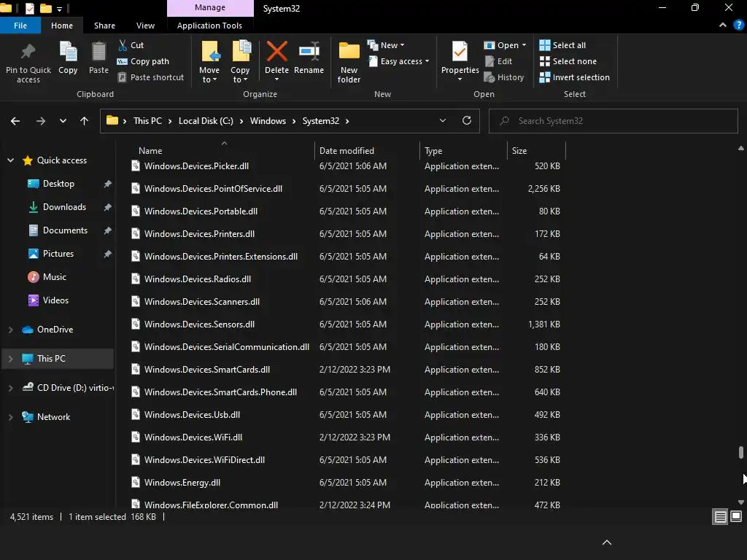This screenshot has height=560, width=747.
Task: Click the Manage contextual tab
Action: (210, 7)
